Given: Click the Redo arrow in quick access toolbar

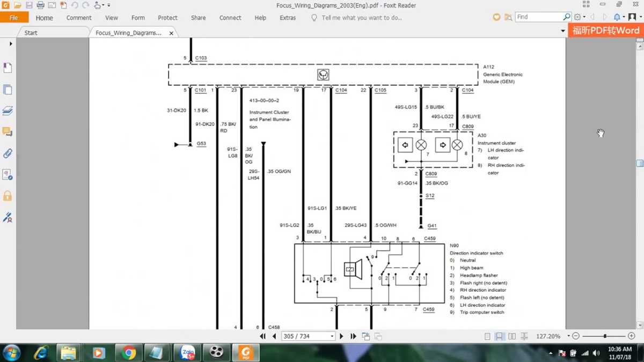Looking at the screenshot, I should click(x=86, y=5).
